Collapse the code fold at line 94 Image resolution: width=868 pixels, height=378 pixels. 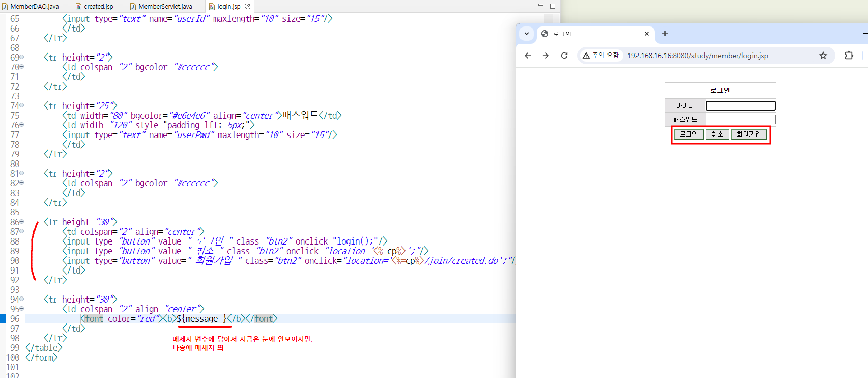(x=22, y=300)
